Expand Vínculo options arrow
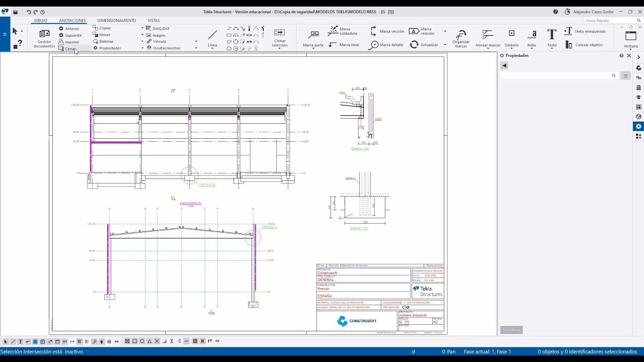The width and height of the screenshot is (644, 362). point(196,42)
